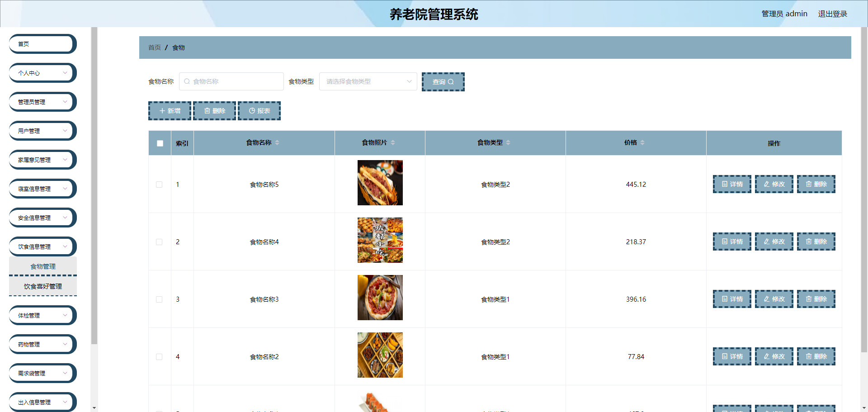
Task: Expand the 出入信息管理 sidebar menu
Action: point(42,402)
